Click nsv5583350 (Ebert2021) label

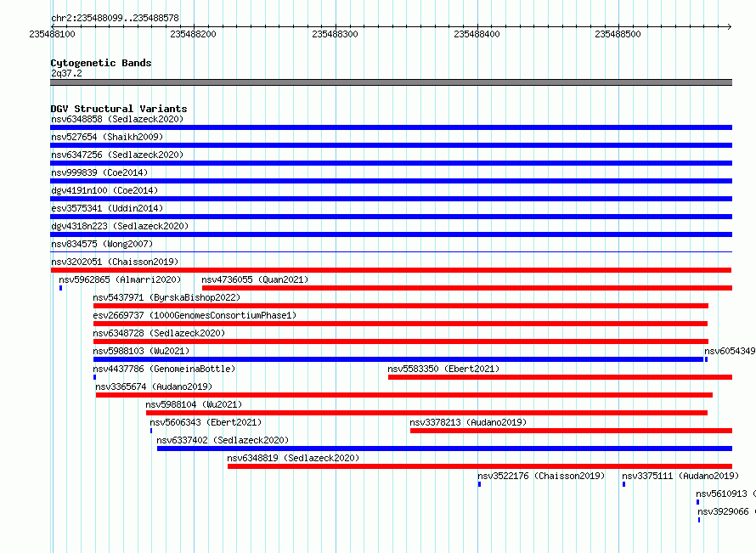(x=443, y=369)
